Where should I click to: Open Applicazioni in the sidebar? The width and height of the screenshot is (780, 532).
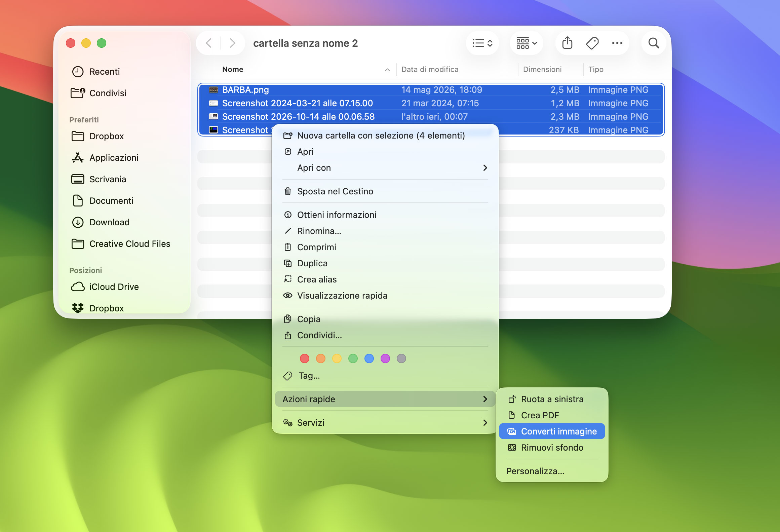point(105,158)
